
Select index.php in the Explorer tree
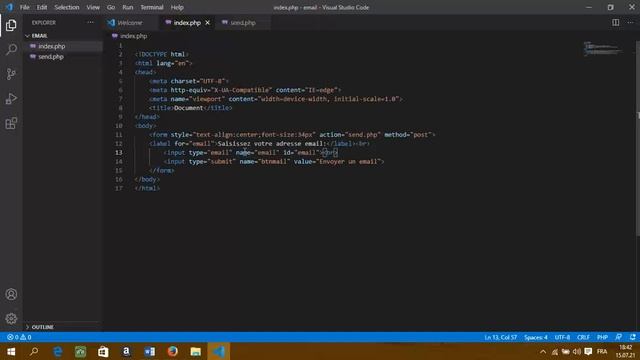51,46
